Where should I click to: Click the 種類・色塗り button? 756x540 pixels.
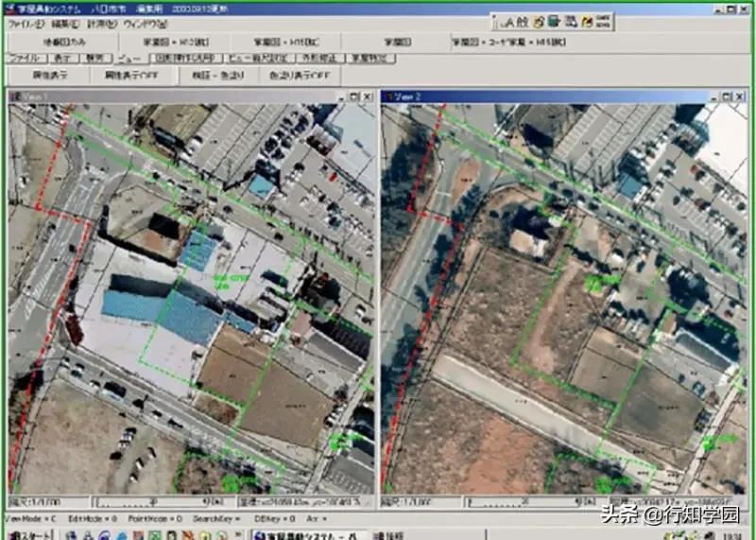tap(218, 76)
